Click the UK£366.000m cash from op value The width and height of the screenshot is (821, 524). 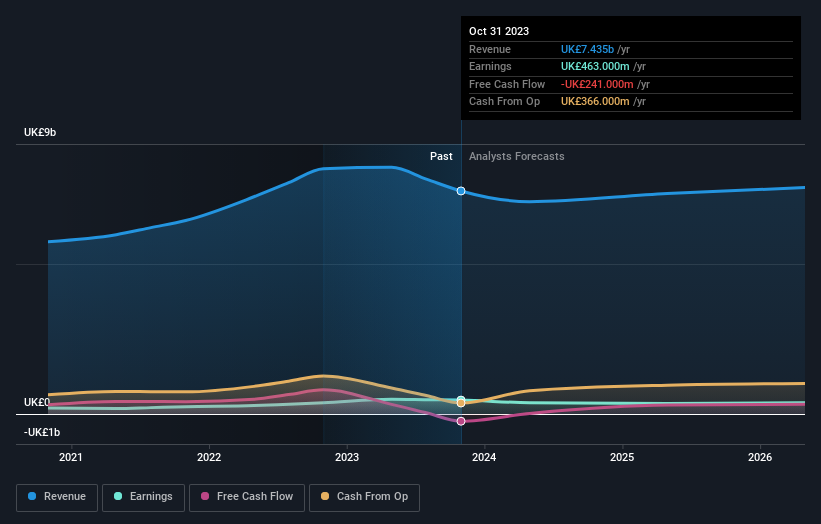tap(595, 102)
